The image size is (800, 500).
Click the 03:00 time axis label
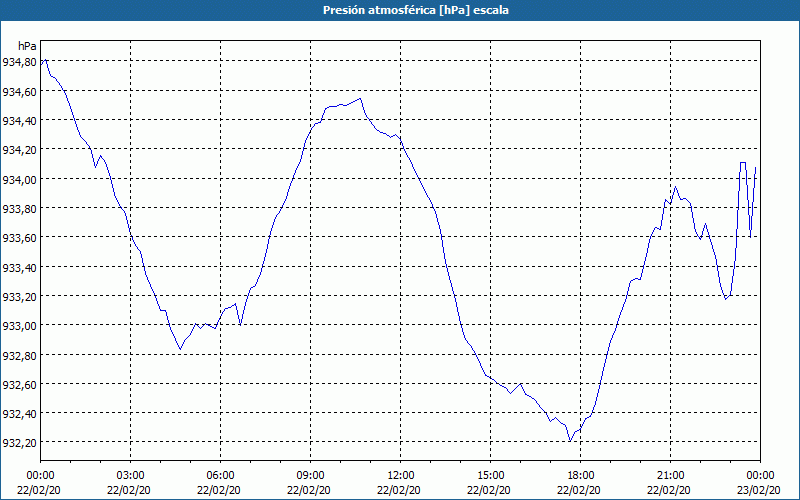[x=131, y=476]
